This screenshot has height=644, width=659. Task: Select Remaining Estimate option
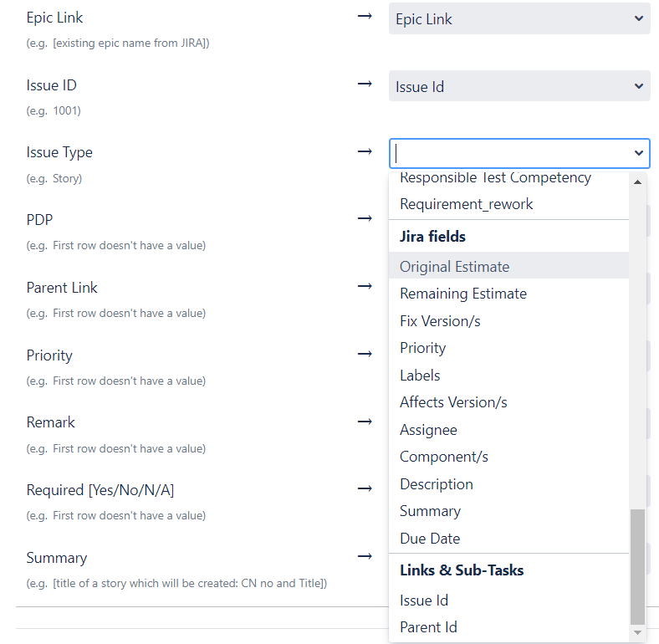(x=508, y=294)
